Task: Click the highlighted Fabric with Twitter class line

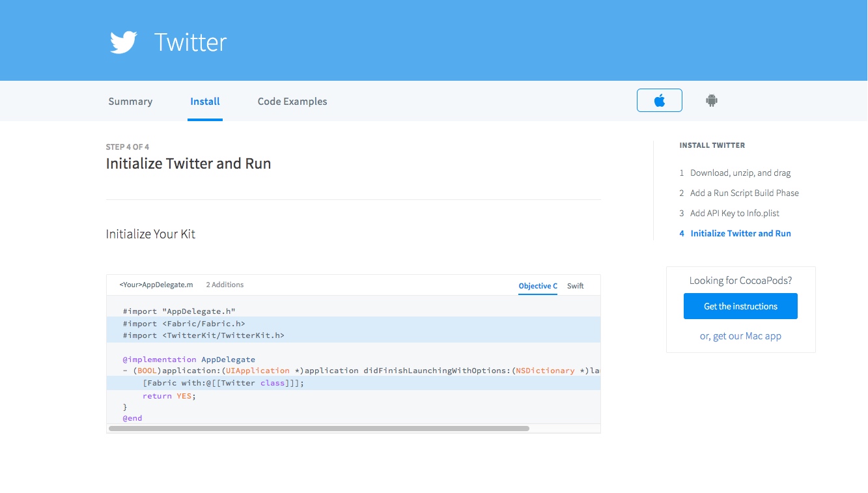Action: coord(223,383)
